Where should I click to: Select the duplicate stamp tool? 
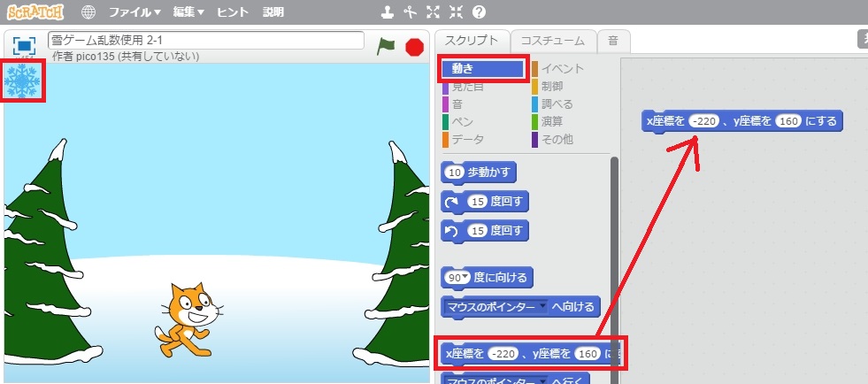click(x=388, y=12)
